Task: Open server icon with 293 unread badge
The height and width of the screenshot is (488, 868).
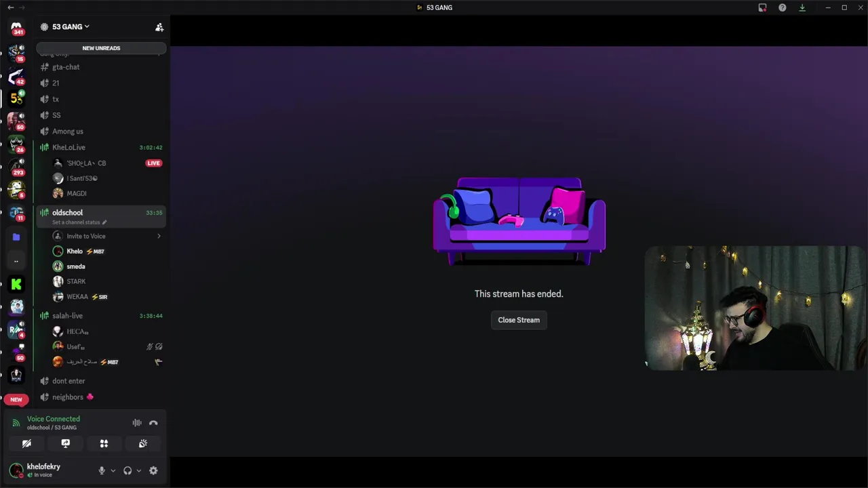Action: click(x=16, y=167)
